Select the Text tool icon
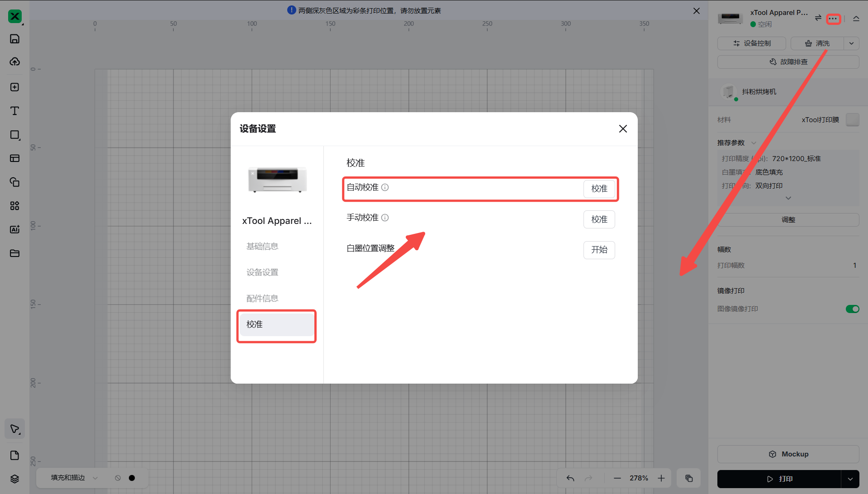The width and height of the screenshot is (868, 494). point(14,111)
